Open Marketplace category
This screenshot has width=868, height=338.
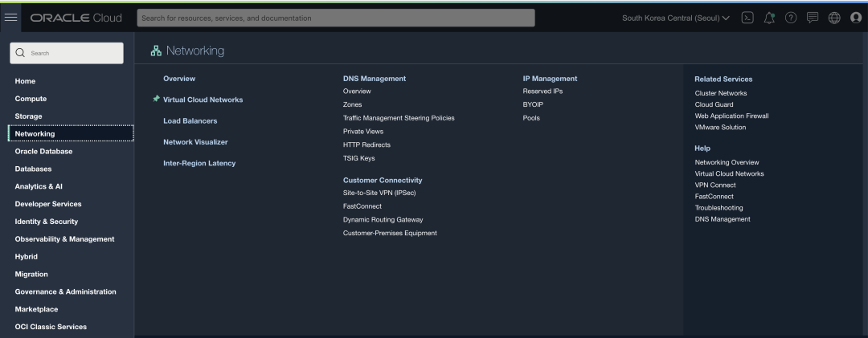pyautogui.click(x=36, y=309)
